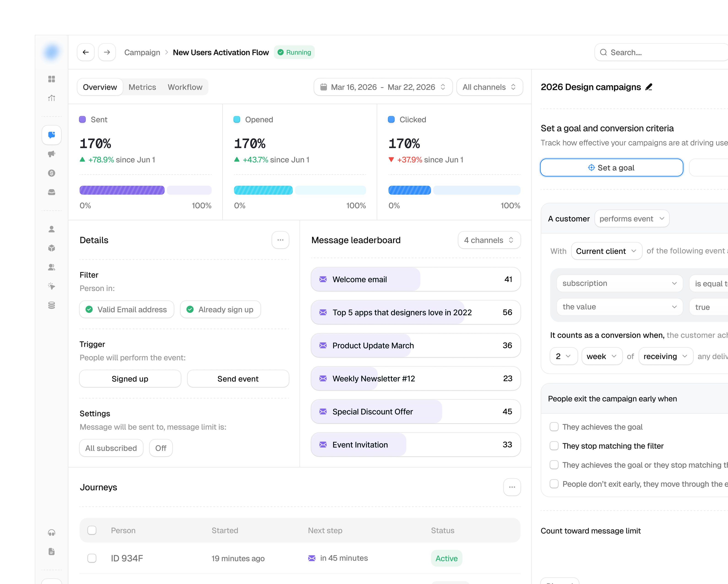Open the the value dropdown
This screenshot has height=584, width=728.
coord(620,307)
